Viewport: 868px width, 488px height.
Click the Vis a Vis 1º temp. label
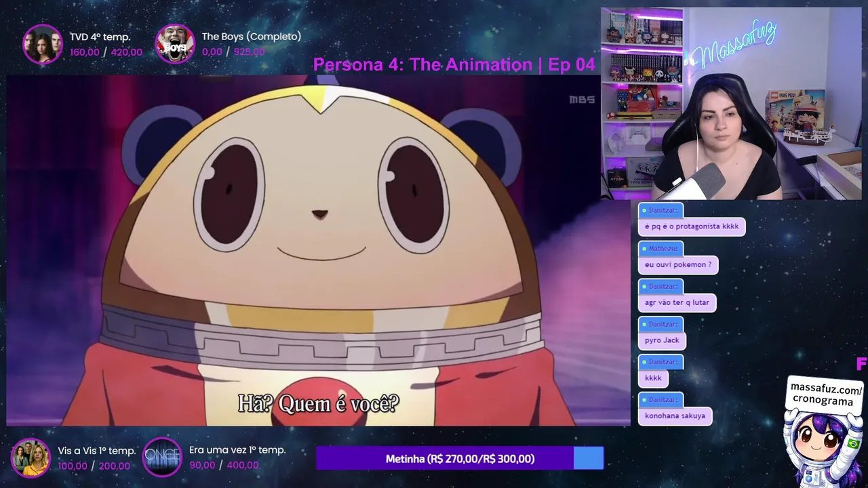point(97,451)
